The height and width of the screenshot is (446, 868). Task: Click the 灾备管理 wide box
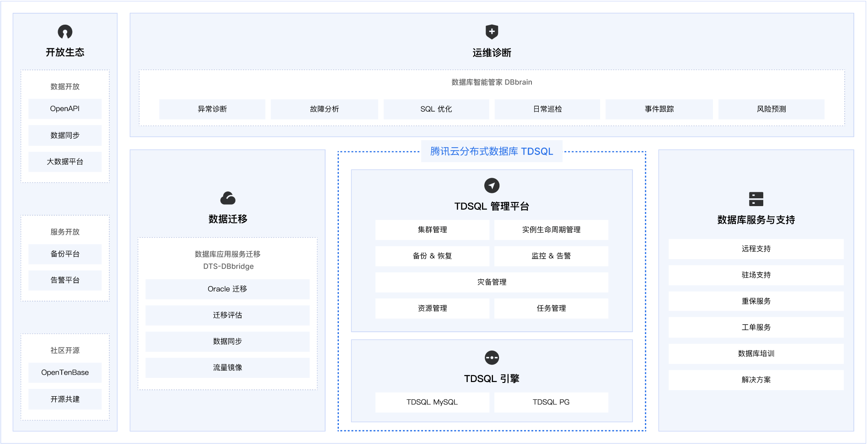pos(492,282)
